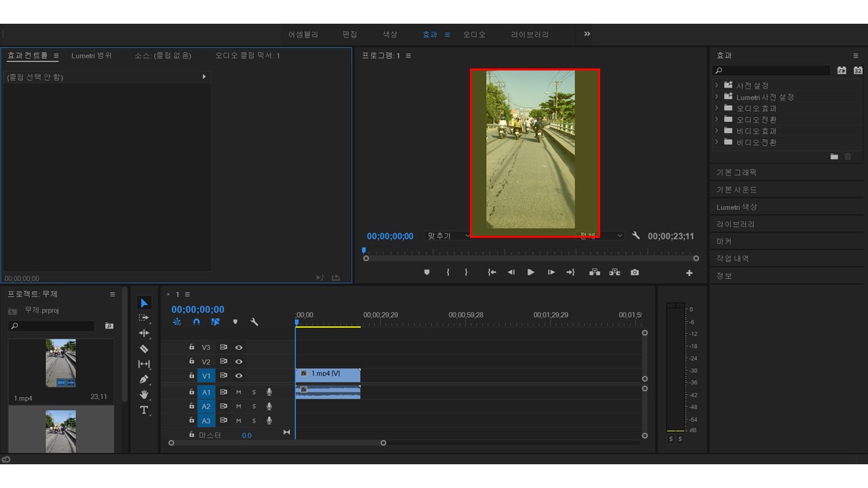This screenshot has height=488, width=868.
Task: Select the Razor tool
Action: click(x=144, y=348)
